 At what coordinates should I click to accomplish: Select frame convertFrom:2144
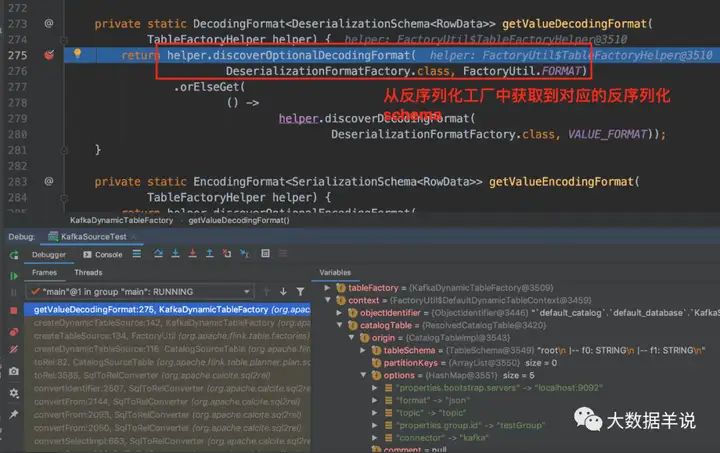(x=168, y=402)
